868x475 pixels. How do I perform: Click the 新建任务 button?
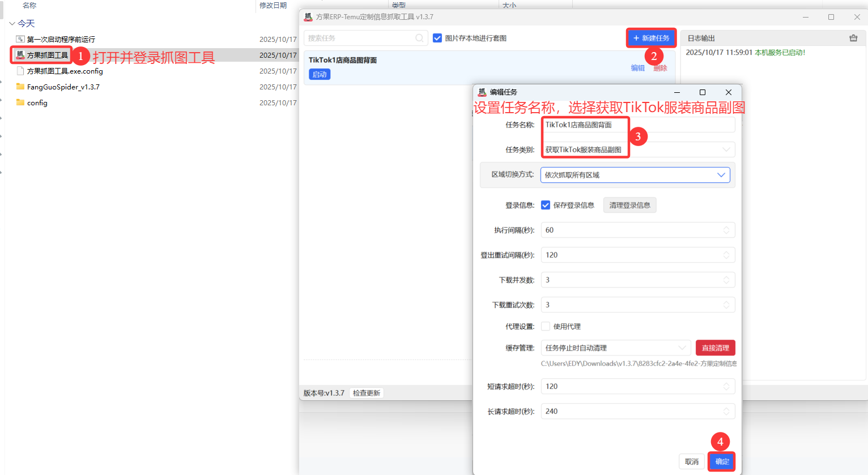[651, 38]
